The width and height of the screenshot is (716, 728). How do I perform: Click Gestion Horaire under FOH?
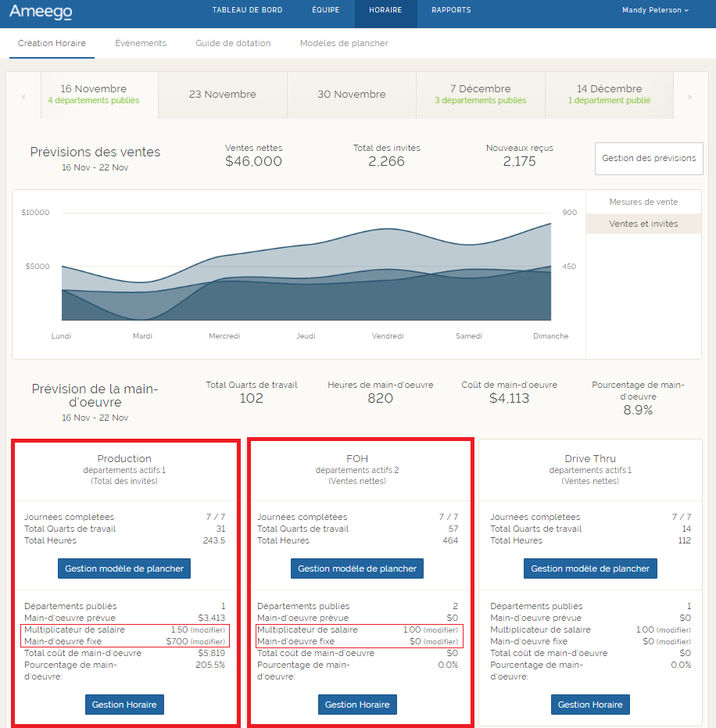[x=357, y=705]
